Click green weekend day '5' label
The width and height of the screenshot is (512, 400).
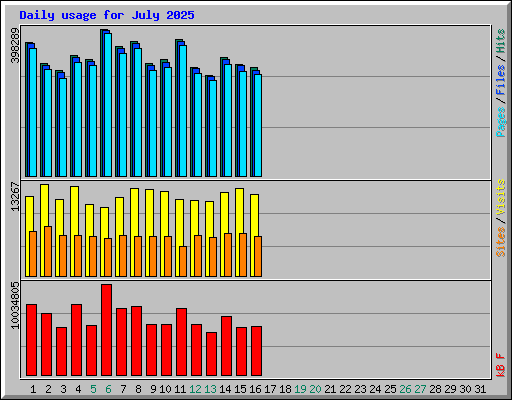pyautogui.click(x=93, y=389)
